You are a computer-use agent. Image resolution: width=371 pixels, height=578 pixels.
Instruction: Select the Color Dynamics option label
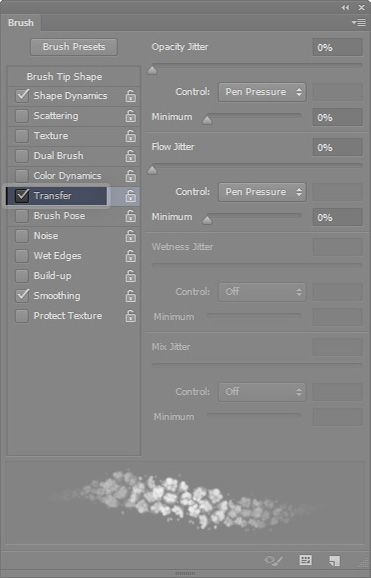point(67,175)
